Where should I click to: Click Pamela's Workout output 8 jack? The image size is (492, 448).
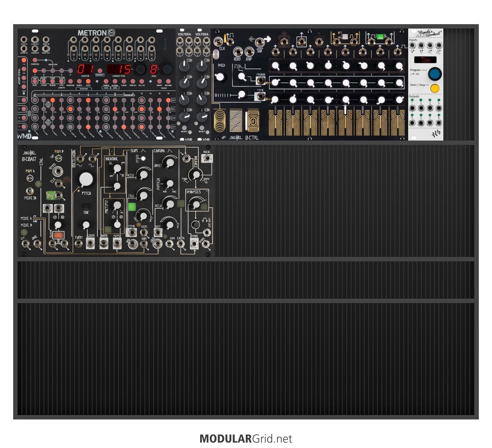pos(438,123)
